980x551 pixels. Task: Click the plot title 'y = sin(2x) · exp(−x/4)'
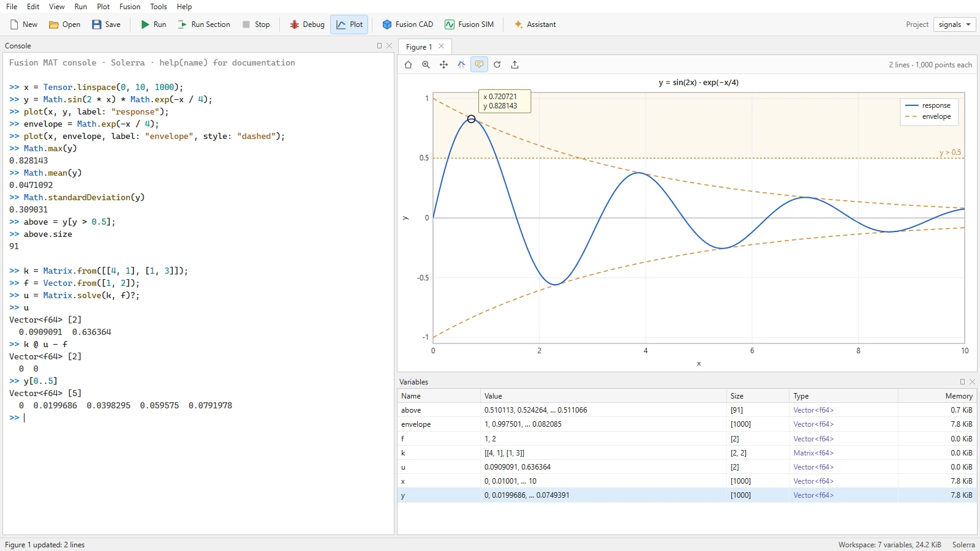tap(698, 83)
